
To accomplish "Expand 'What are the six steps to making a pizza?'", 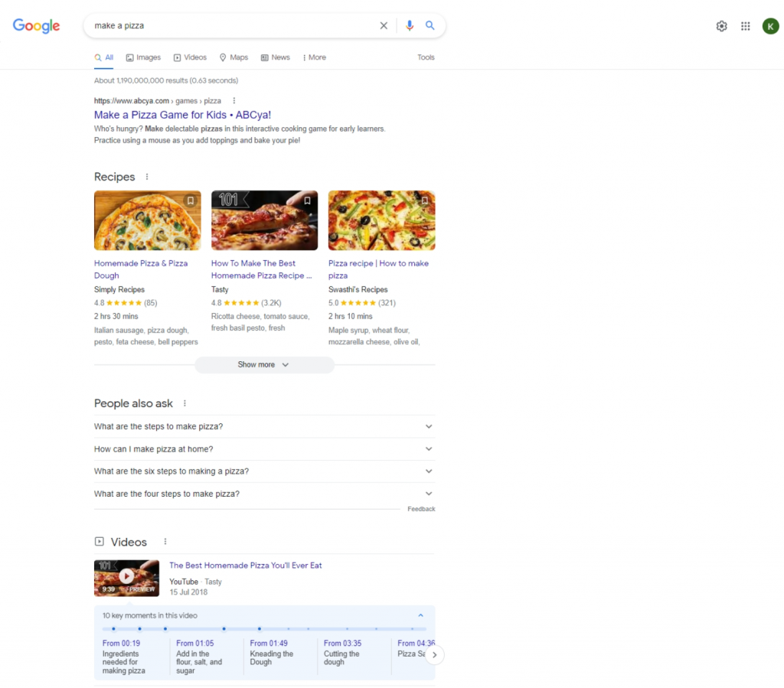I will click(264, 471).
